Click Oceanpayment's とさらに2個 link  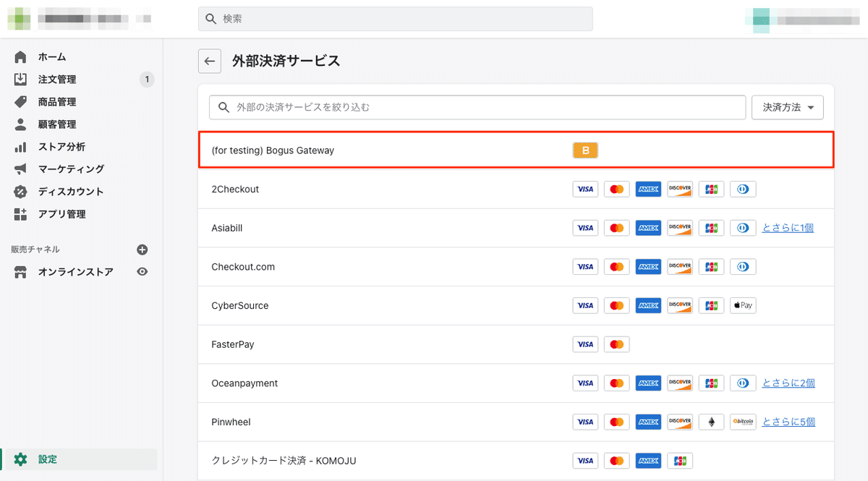(788, 383)
